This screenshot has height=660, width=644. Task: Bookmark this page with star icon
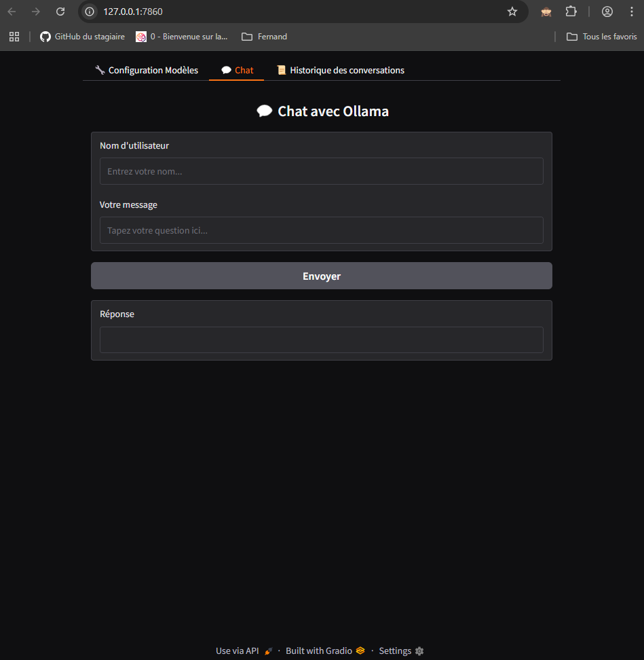(x=512, y=12)
